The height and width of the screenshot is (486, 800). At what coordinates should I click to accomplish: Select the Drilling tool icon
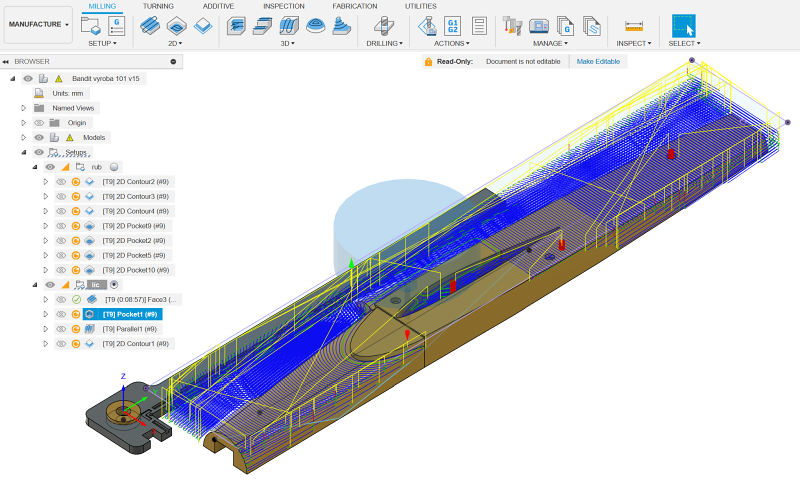tap(383, 26)
